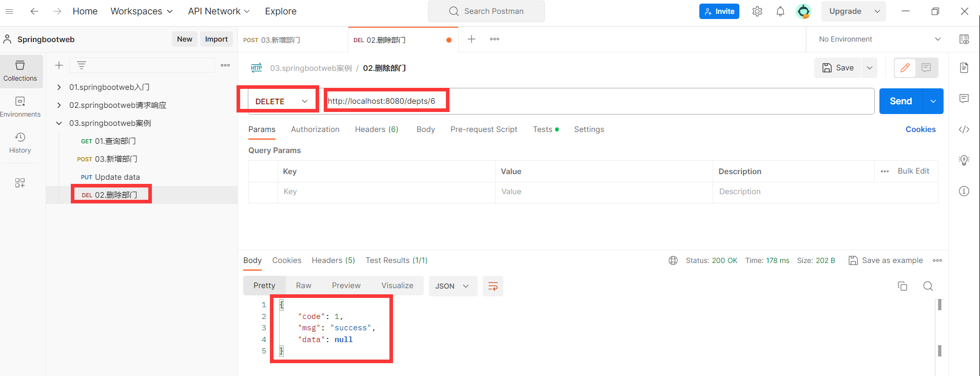Open the user avatar menu
This screenshot has height=376, width=980.
point(803,11)
